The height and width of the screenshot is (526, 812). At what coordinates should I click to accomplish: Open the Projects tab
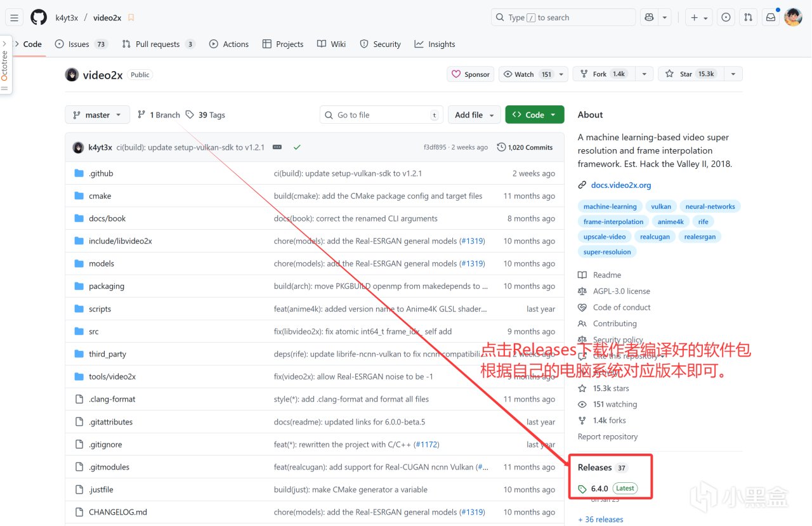coord(283,44)
